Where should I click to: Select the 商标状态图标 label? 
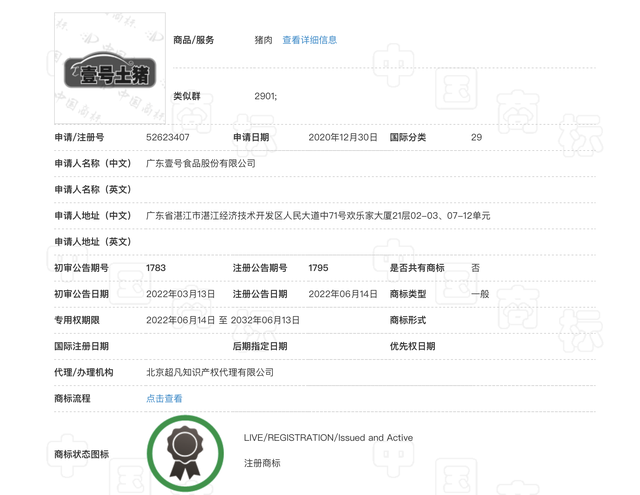click(81, 454)
